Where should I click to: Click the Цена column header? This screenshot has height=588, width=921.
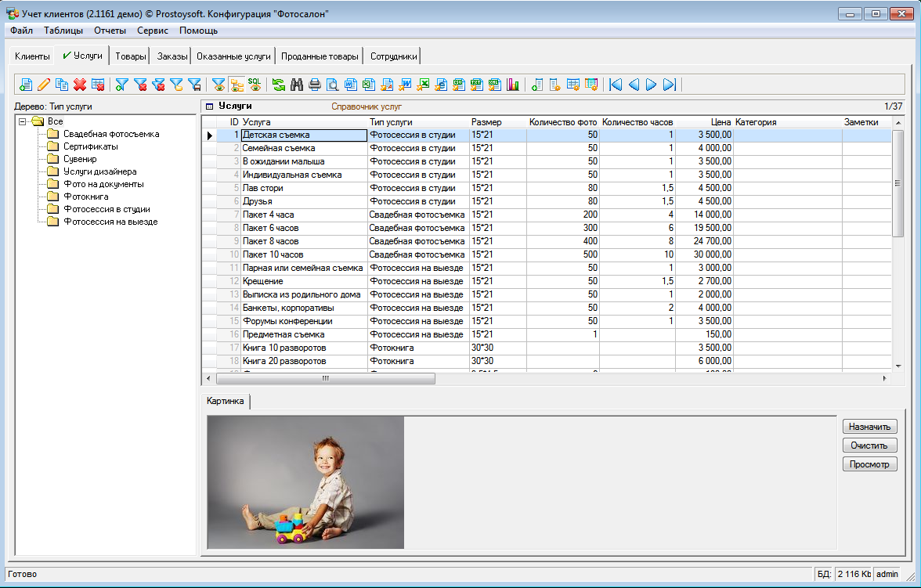click(704, 122)
